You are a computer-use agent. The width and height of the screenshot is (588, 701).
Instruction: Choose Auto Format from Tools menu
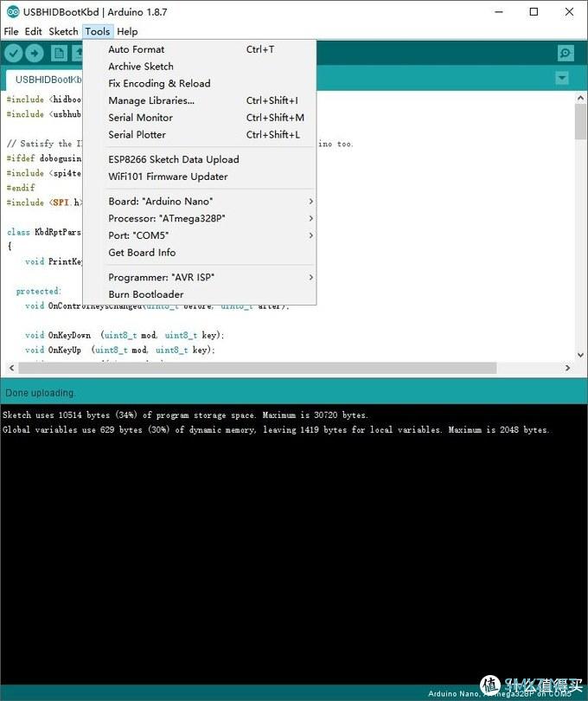[199, 49]
